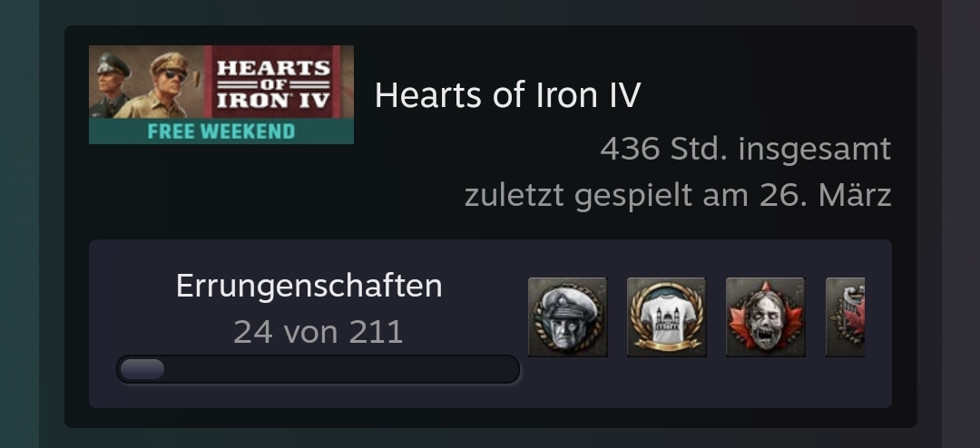This screenshot has height=448, width=980.
Task: Select the zuletzt gespielt am 26. März line
Action: 678,196
